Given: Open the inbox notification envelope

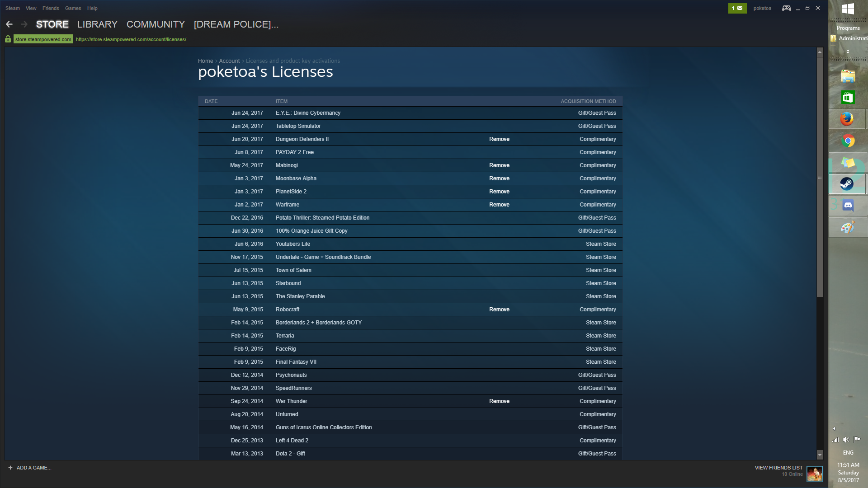Looking at the screenshot, I should (x=737, y=8).
